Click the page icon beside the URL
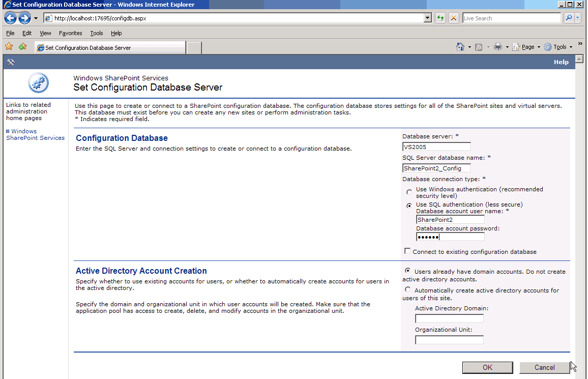Image resolution: width=588 pixels, height=379 pixels. pos(48,18)
